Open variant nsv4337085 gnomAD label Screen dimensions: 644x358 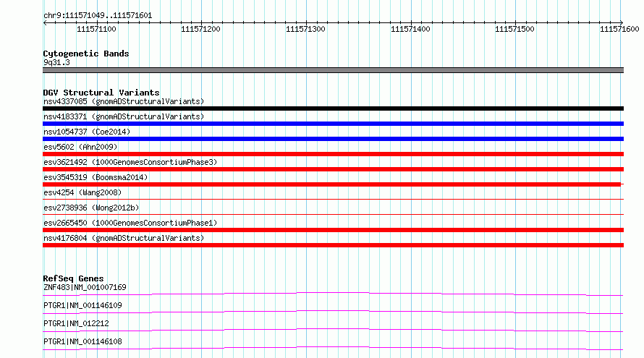124,101
